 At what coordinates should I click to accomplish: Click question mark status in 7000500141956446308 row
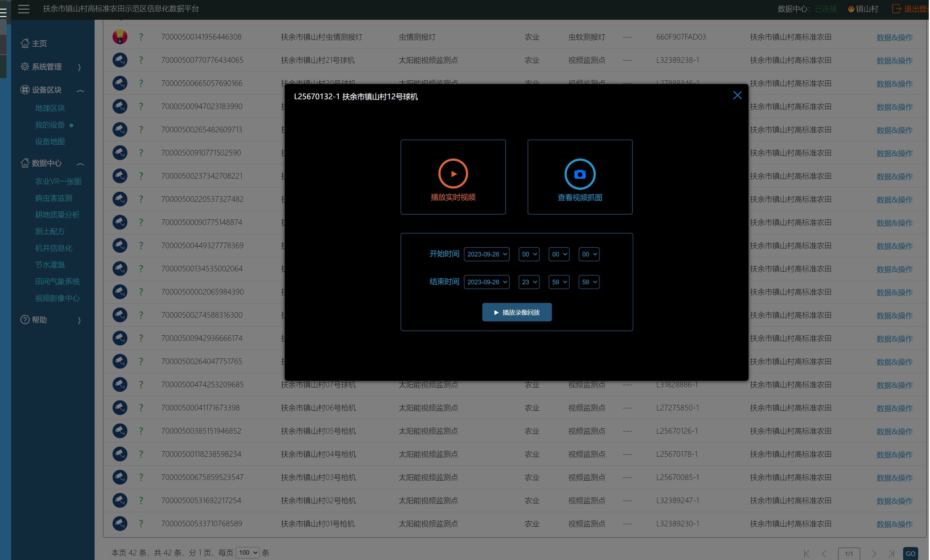[x=141, y=37]
